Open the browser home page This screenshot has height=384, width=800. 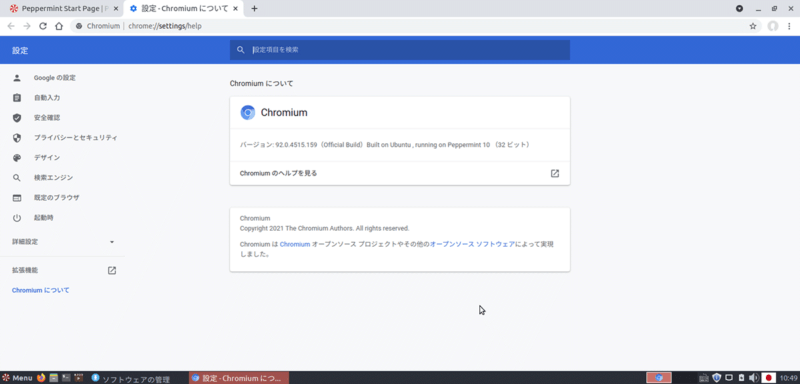click(59, 26)
